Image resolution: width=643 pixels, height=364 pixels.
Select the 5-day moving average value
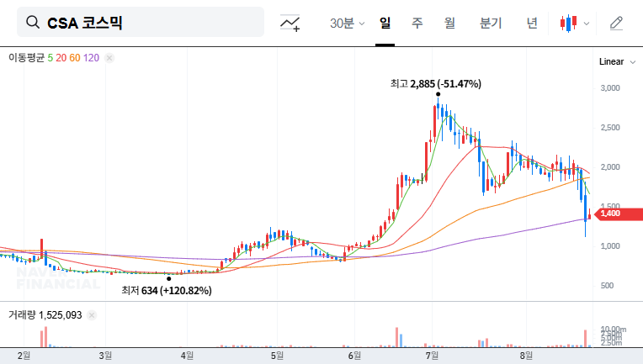[x=50, y=58]
